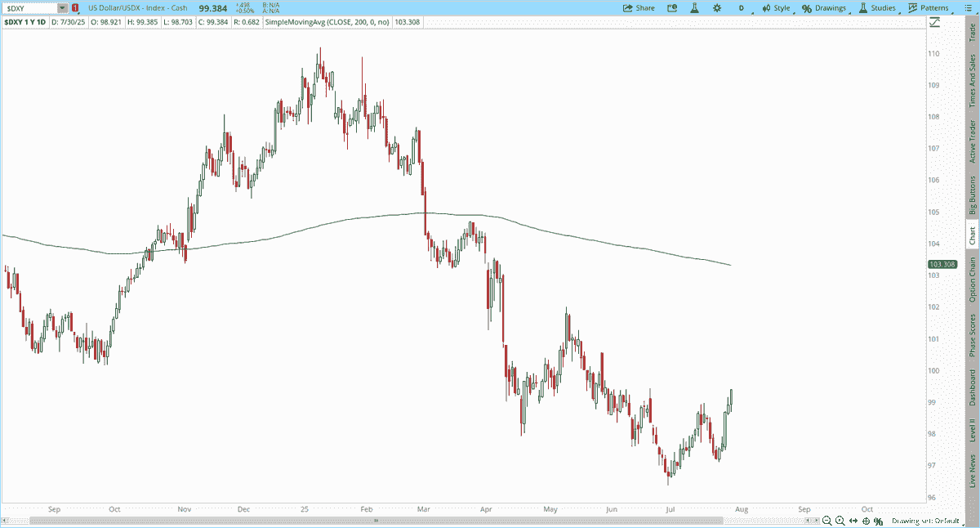Open the symbol dropdown next to $DXY
Screen dimensions: 980x528
[63, 7]
